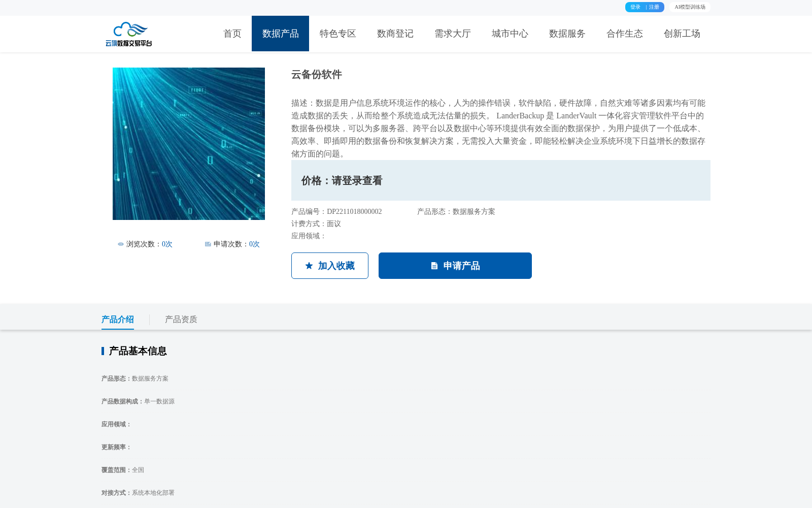The width and height of the screenshot is (812, 508).
Task: Click the 登录 link
Action: pyautogui.click(x=635, y=7)
